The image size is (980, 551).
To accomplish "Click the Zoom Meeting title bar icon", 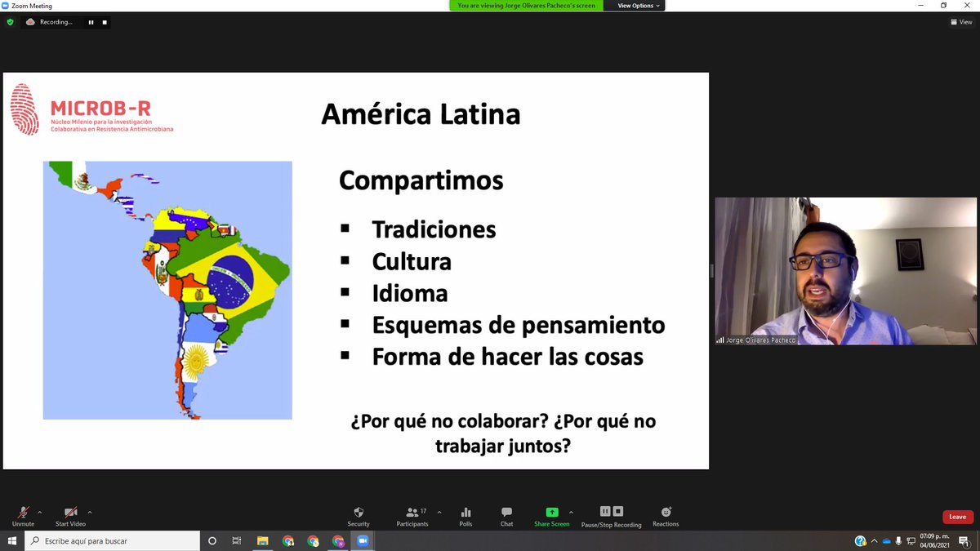I will [x=6, y=6].
